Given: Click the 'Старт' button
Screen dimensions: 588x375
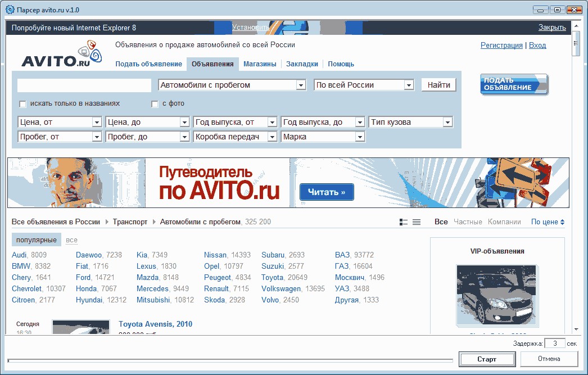Looking at the screenshot, I should [x=487, y=359].
